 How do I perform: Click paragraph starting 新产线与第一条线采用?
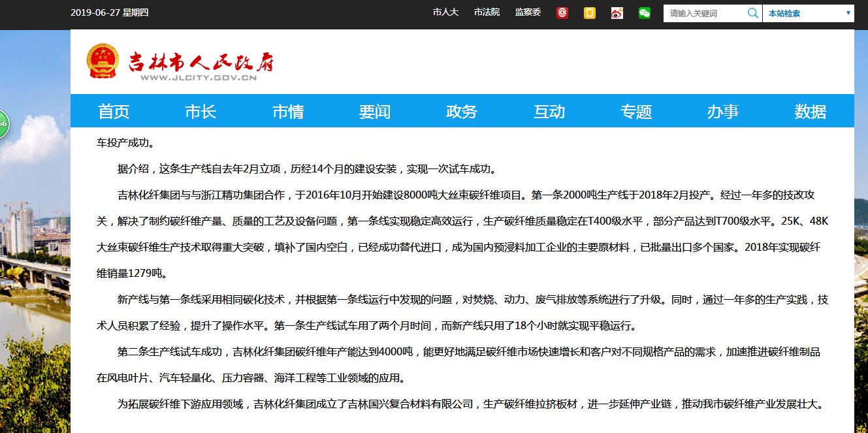[x=462, y=313]
